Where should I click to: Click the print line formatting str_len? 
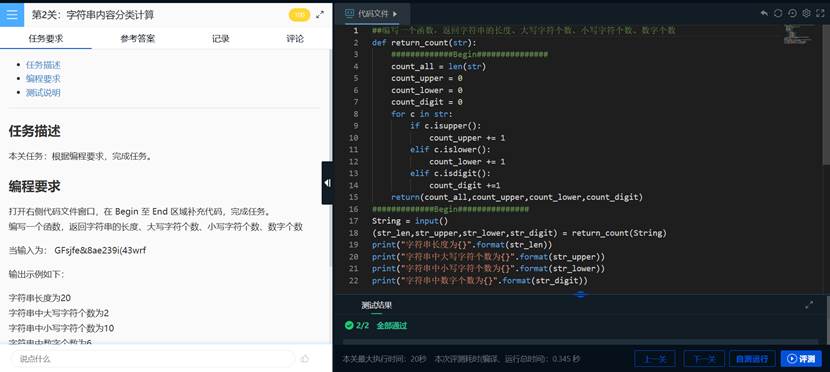pos(462,245)
